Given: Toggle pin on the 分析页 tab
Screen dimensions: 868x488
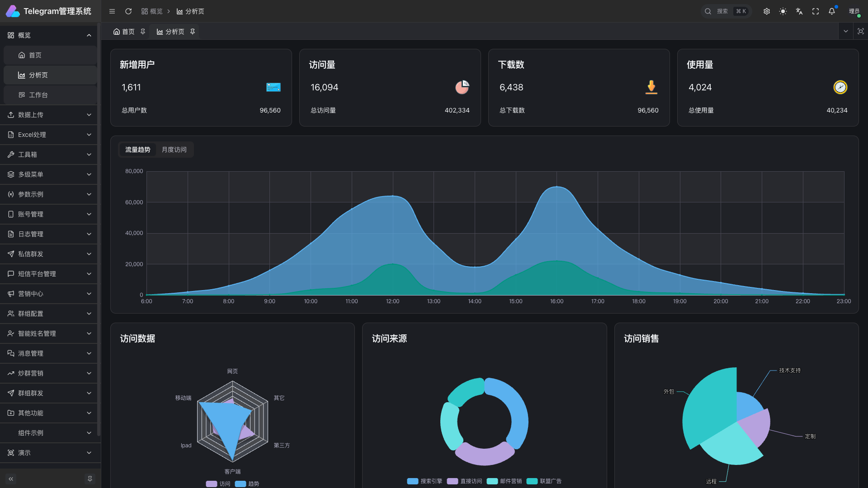Looking at the screenshot, I should tap(193, 32).
